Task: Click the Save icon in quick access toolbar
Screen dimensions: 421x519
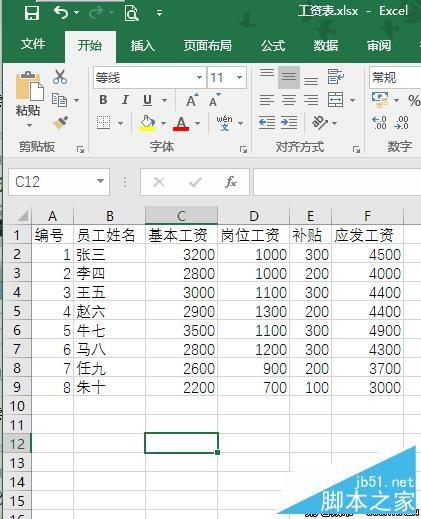Action: (32, 13)
